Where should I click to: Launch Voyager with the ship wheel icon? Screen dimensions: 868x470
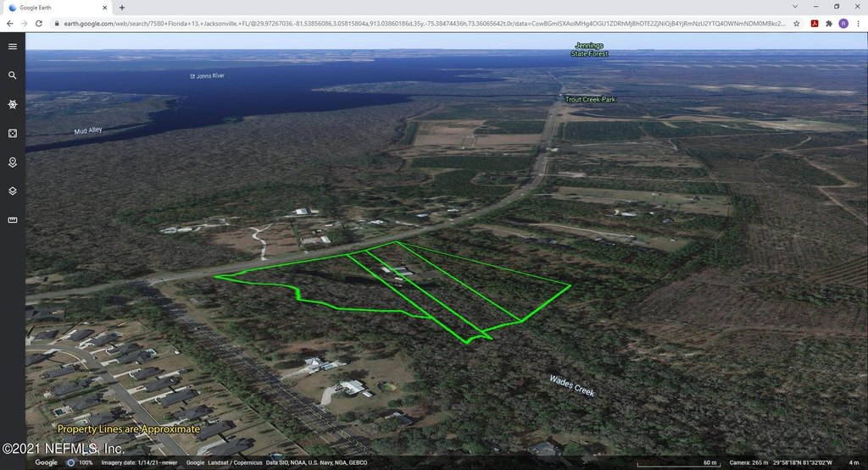click(x=13, y=104)
